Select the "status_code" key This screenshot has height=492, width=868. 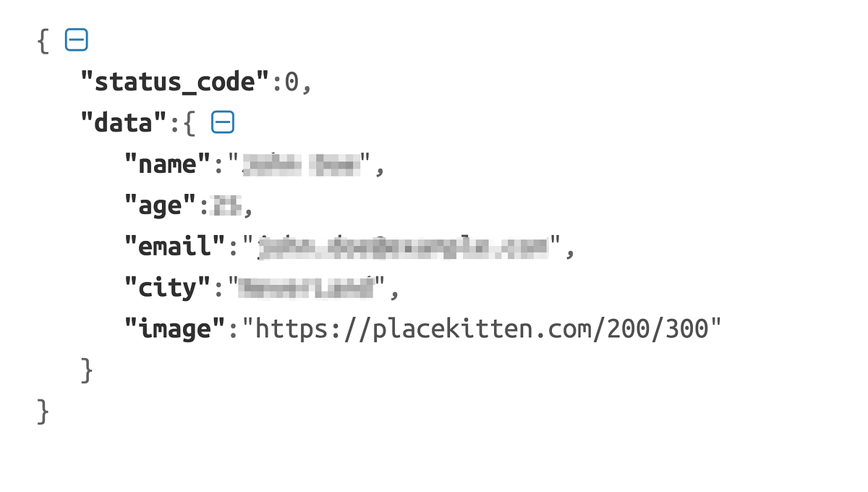pyautogui.click(x=174, y=82)
